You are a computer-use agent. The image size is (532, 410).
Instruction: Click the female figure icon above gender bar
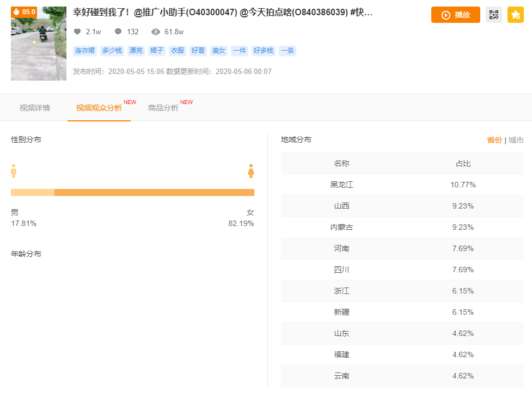coord(251,170)
